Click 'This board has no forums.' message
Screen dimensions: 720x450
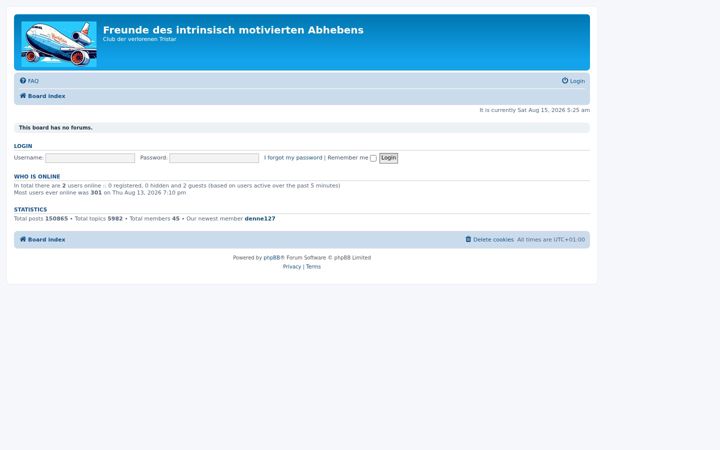56,128
